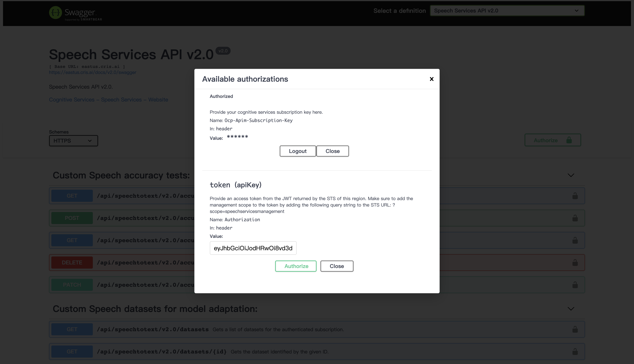Click the page Authorize button with lock

tap(552, 140)
